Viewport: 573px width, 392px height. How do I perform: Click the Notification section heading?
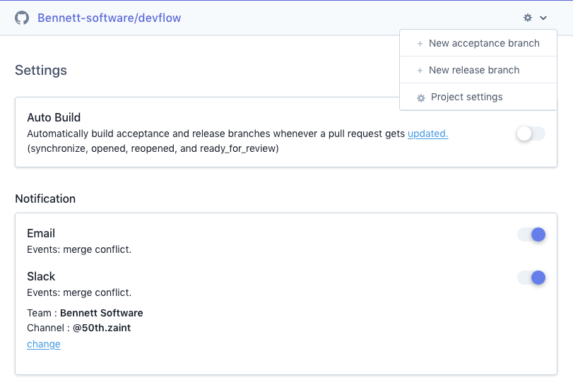pos(45,198)
